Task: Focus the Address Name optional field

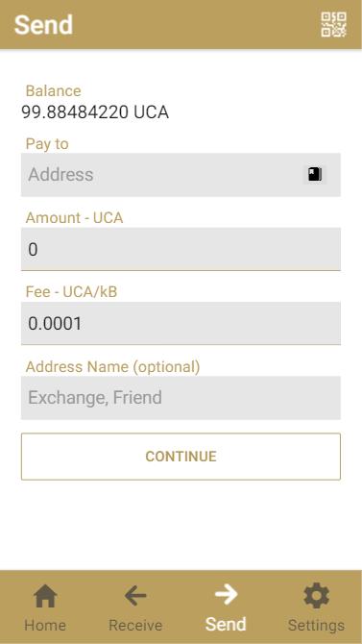Action: tap(181, 398)
